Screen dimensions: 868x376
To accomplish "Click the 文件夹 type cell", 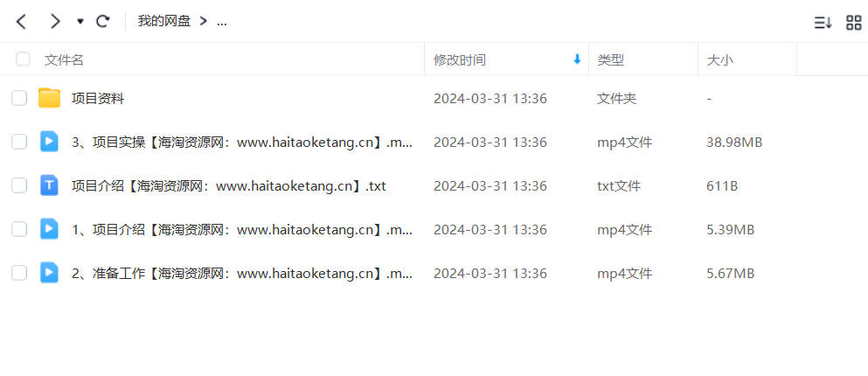I will click(x=616, y=99).
